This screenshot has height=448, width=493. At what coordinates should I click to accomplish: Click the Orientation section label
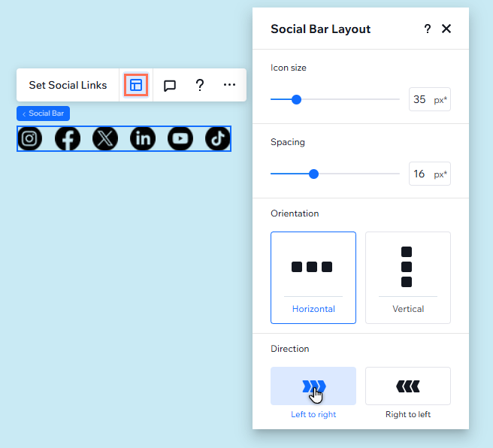[x=295, y=213]
